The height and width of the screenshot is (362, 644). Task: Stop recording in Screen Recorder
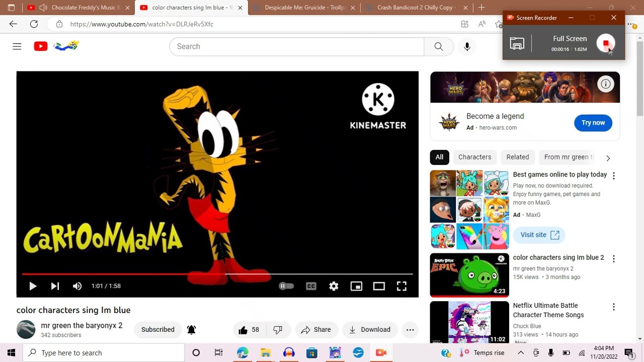coord(606,44)
